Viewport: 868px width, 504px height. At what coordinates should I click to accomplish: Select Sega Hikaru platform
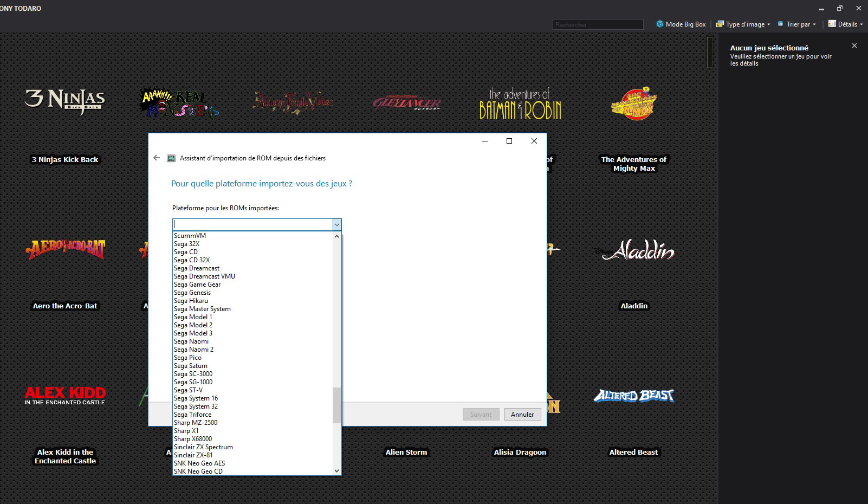pos(252,301)
